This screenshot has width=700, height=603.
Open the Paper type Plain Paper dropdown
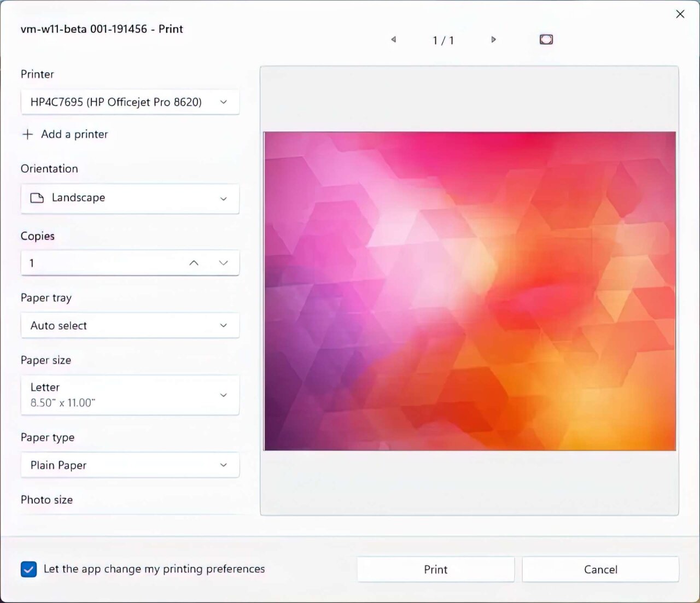click(130, 465)
